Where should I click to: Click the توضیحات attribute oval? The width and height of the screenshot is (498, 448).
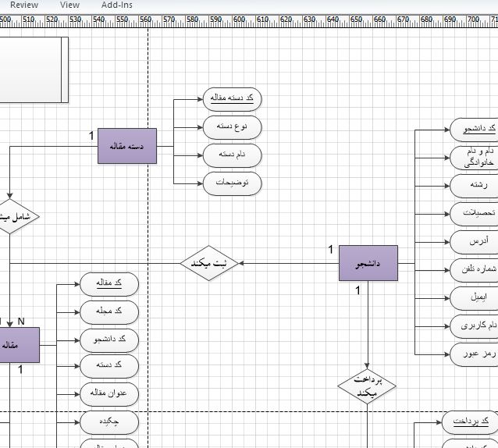(x=232, y=183)
